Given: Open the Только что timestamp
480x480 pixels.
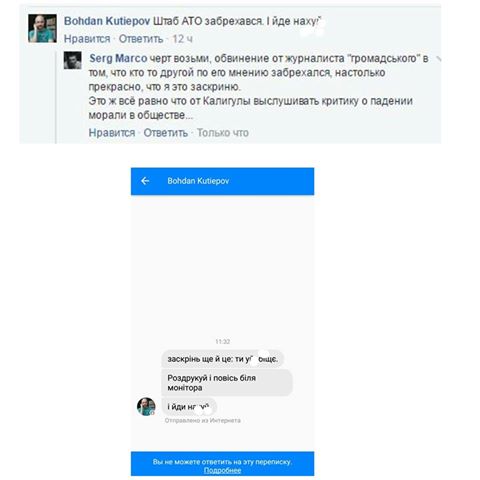Looking at the screenshot, I should 223,133.
